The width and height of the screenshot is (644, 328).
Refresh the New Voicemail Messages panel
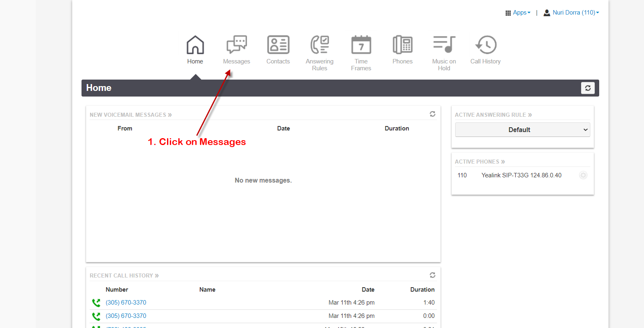pyautogui.click(x=433, y=114)
